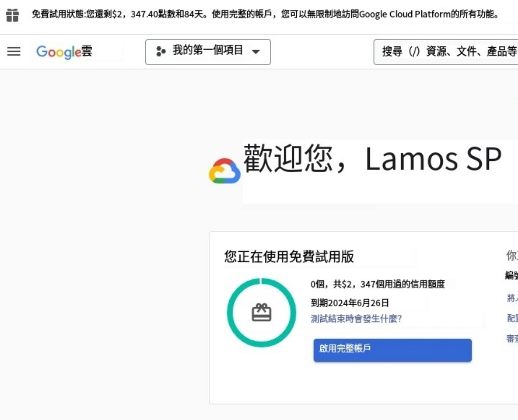Click the 0個，共$2，347個用過的信用額度 text
Image resolution: width=518 pixels, height=420 pixels.
(x=377, y=284)
